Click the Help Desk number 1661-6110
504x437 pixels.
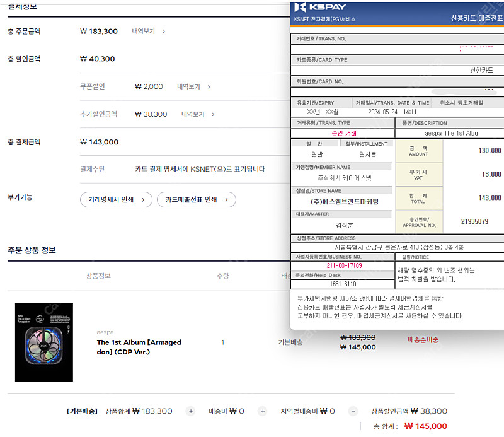(x=344, y=284)
